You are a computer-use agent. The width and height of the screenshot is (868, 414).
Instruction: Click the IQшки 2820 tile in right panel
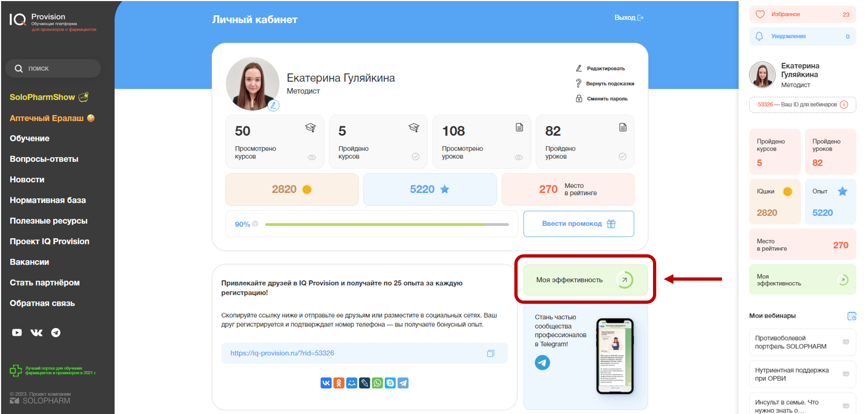click(774, 202)
